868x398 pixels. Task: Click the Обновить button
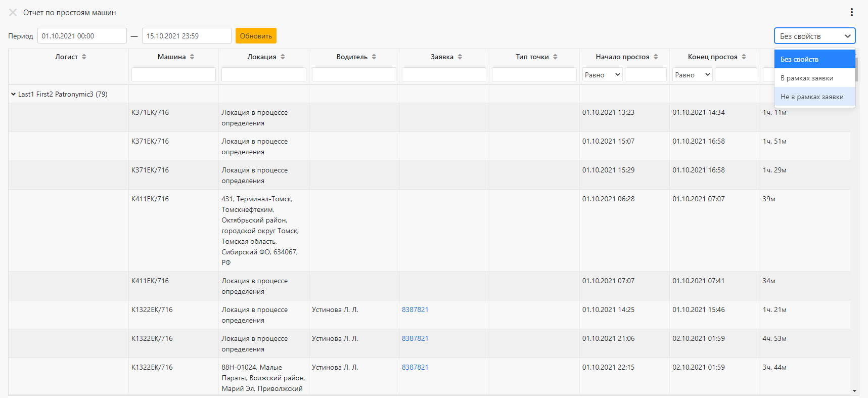[x=256, y=36]
